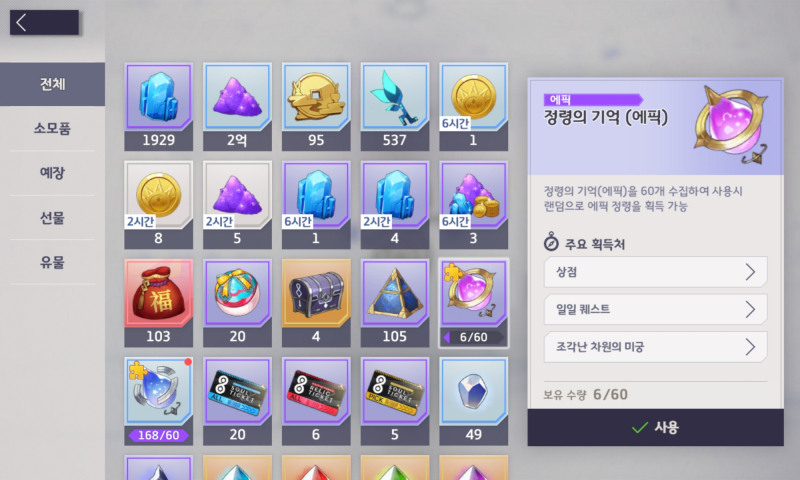Pick the Easter egg item with 20

[237, 303]
